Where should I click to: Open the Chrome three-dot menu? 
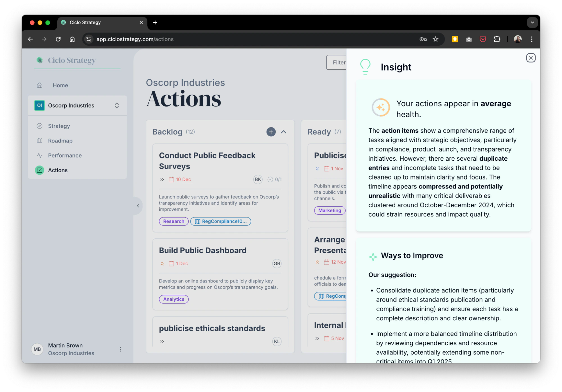(532, 39)
